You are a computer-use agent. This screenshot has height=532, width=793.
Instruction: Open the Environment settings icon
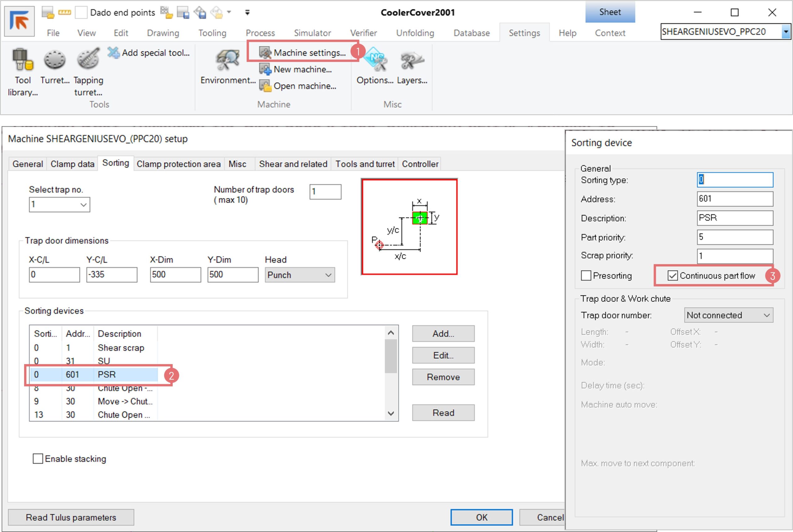tap(228, 60)
